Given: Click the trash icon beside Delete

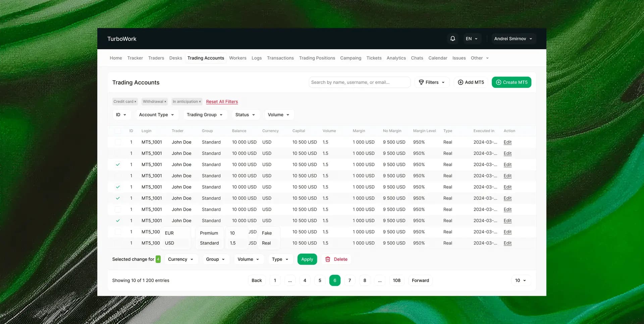Looking at the screenshot, I should click(x=328, y=259).
